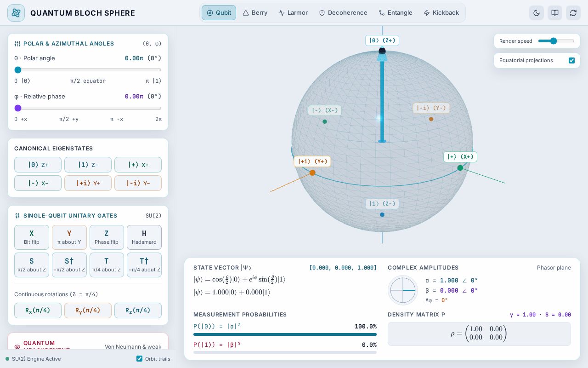Click the atom logo icon
The width and height of the screenshot is (588, 368).
[x=16, y=13]
